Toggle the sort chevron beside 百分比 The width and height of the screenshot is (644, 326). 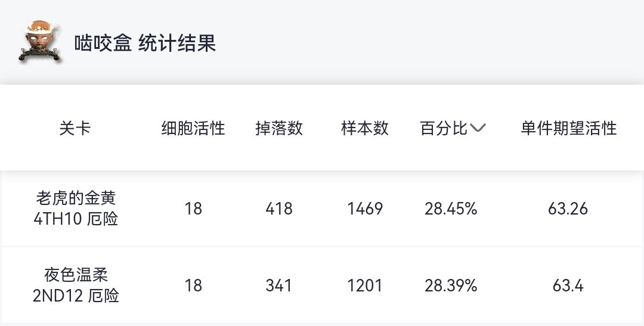tap(478, 128)
